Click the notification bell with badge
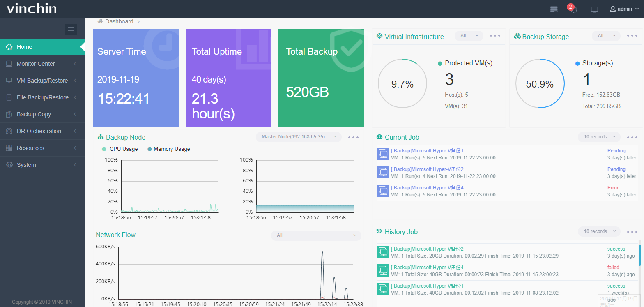 [574, 9]
